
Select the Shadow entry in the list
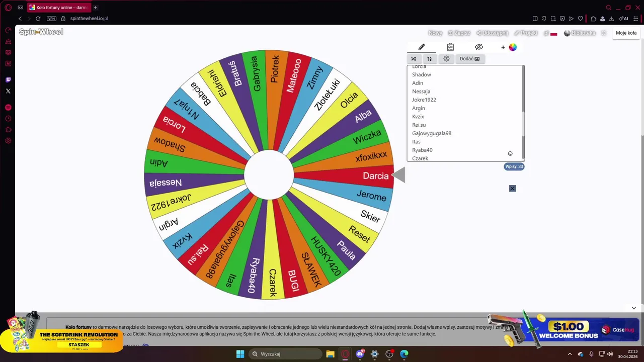coord(422,74)
